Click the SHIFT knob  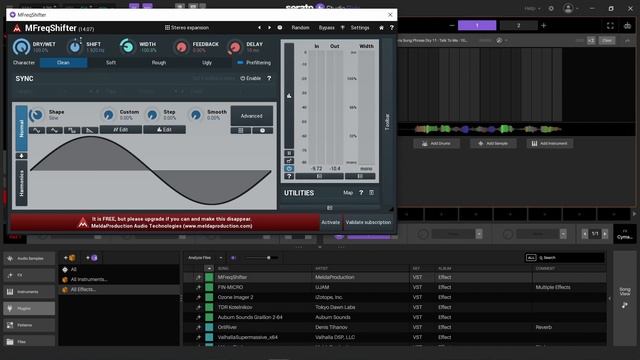[x=75, y=47]
